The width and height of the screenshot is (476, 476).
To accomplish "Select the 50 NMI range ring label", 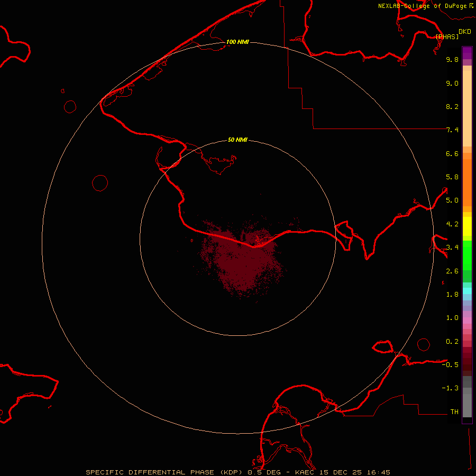I will (237, 140).
